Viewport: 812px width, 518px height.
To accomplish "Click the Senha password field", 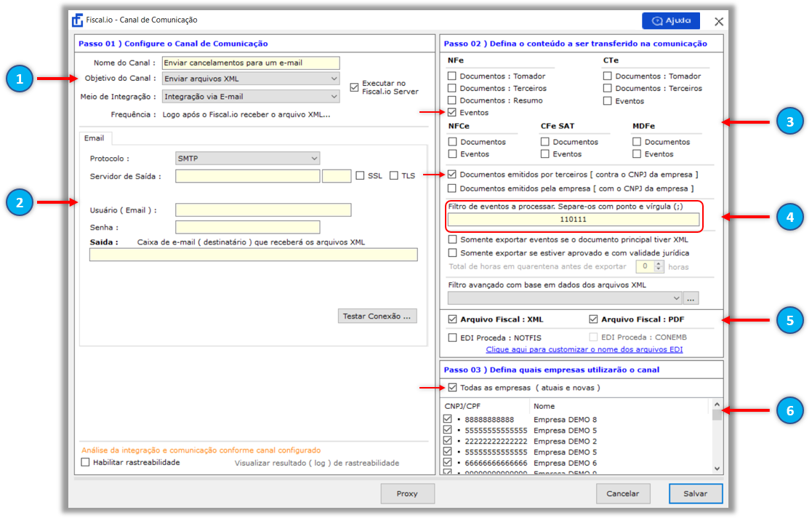I will pyautogui.click(x=248, y=227).
